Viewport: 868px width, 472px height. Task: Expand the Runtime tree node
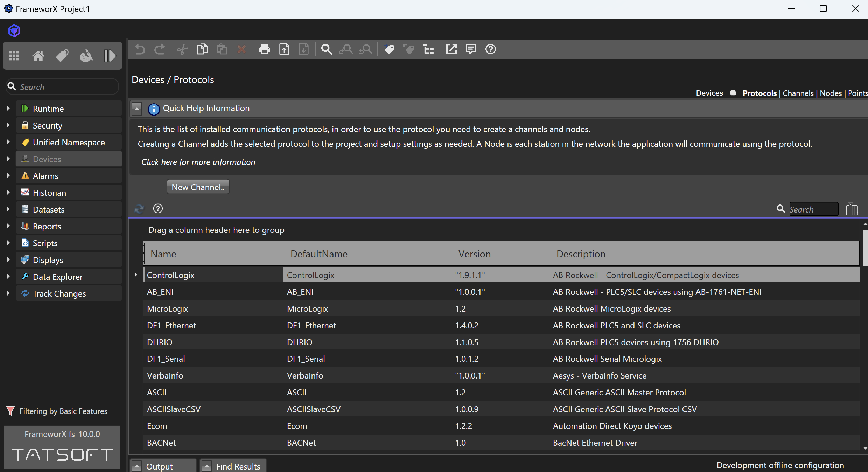pyautogui.click(x=8, y=109)
